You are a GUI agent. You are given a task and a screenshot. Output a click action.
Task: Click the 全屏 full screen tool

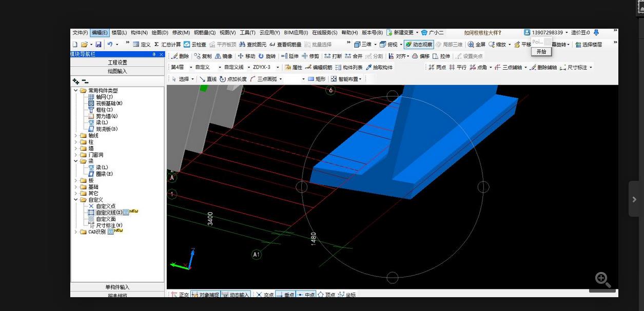point(477,45)
